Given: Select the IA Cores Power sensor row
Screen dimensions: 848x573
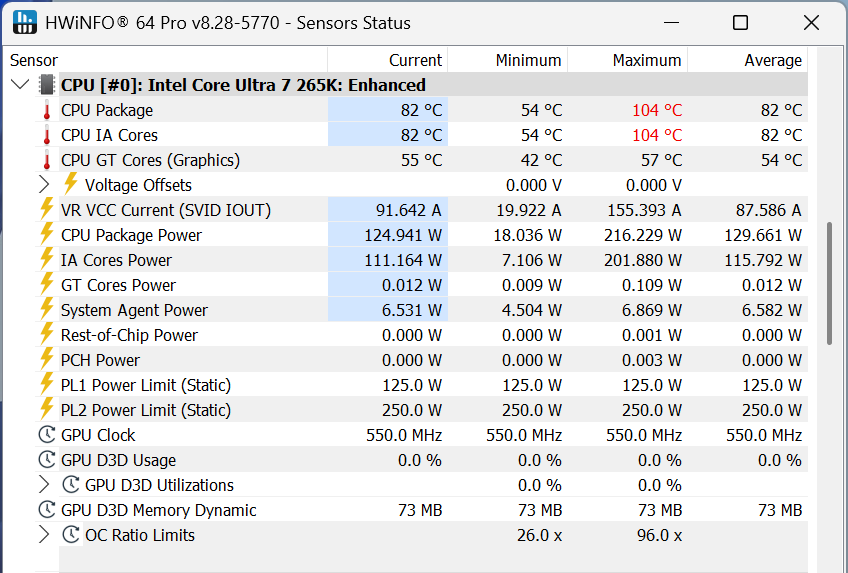Looking at the screenshot, I should [116, 260].
